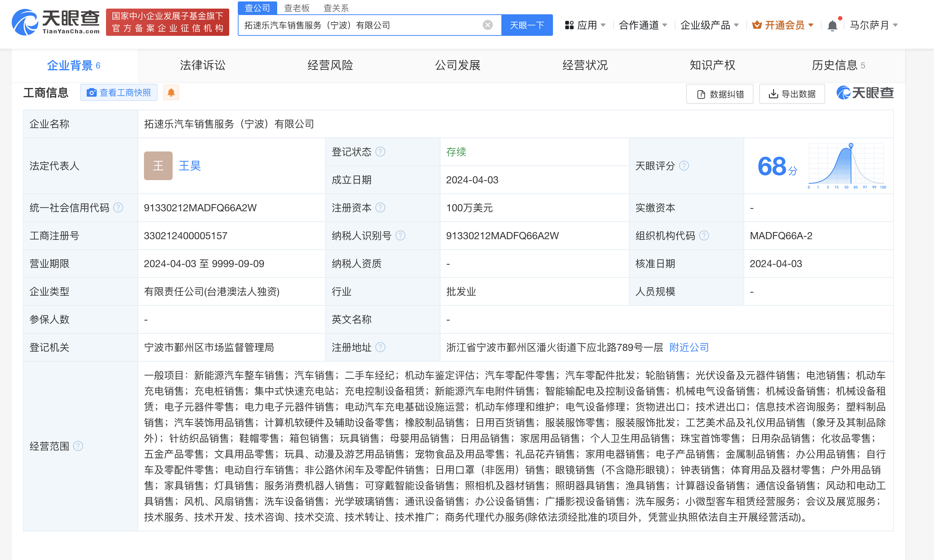Open legal representative 王昊 profile link
Image resolution: width=934 pixels, height=560 pixels.
click(x=190, y=166)
